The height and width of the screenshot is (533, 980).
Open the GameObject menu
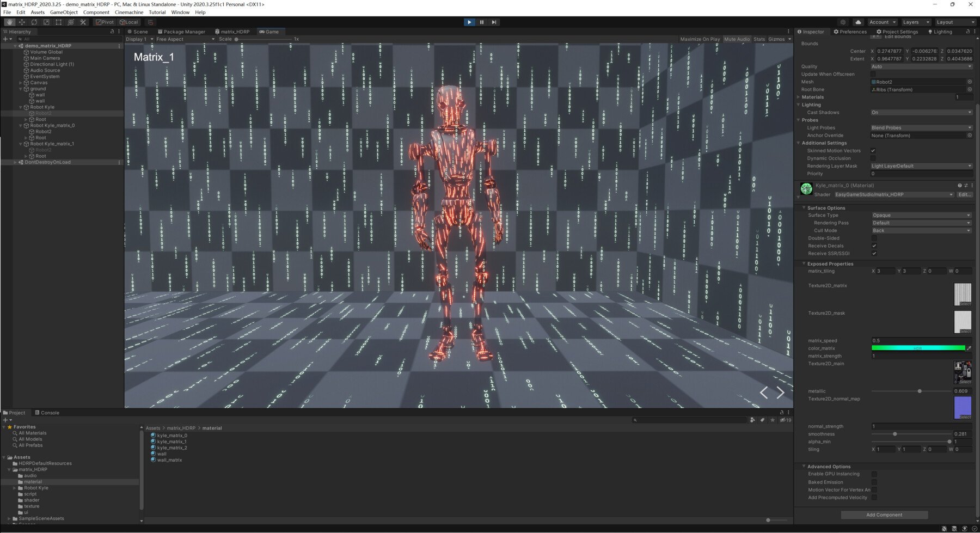click(63, 12)
